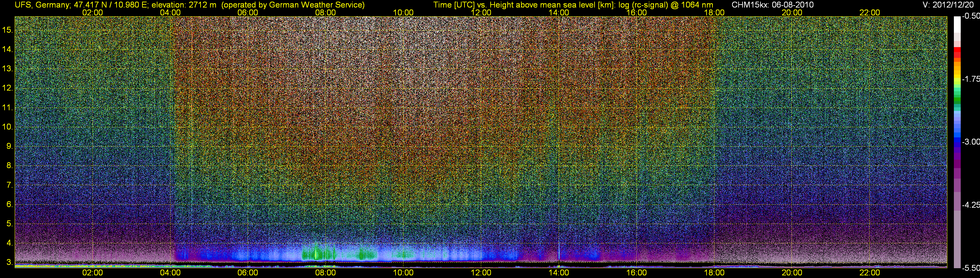Click the "18:00" label on the top time axis
Screen dimensions: 980x278
714,12
